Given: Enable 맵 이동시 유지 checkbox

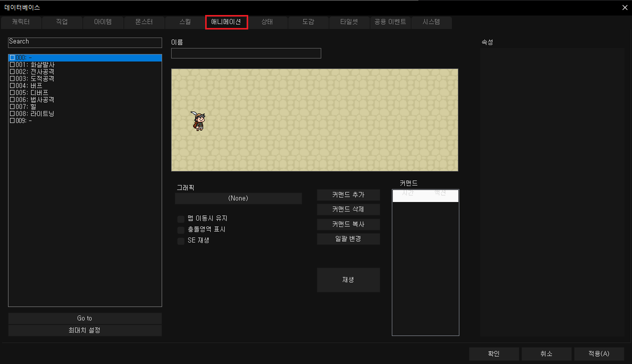Looking at the screenshot, I should point(181,218).
